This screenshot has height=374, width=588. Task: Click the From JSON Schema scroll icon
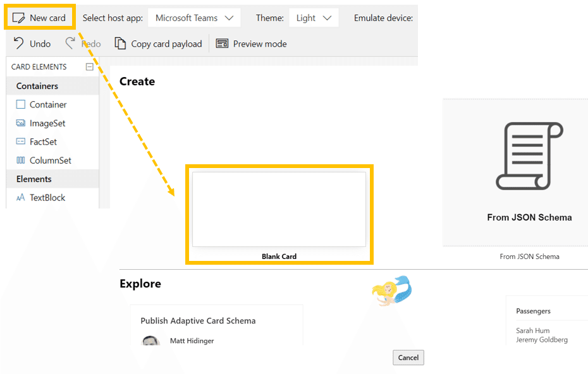pos(529,156)
